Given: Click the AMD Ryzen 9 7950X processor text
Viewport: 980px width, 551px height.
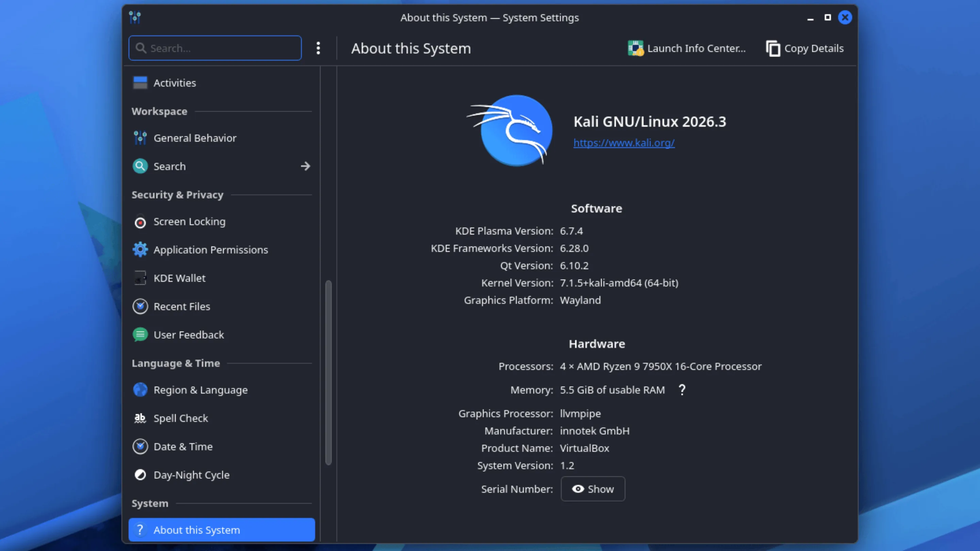Looking at the screenshot, I should click(x=660, y=366).
